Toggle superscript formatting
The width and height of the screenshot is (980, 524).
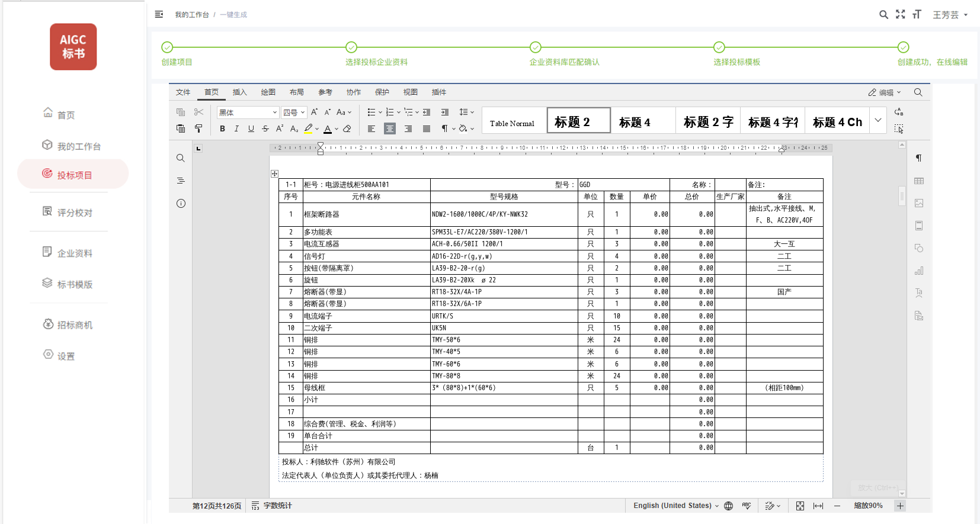(280, 128)
